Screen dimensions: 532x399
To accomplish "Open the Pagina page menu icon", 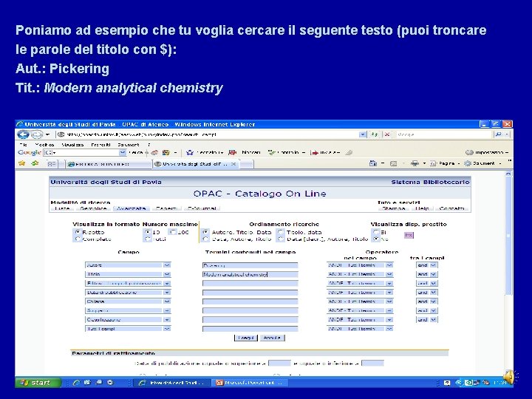I will click(x=433, y=163).
